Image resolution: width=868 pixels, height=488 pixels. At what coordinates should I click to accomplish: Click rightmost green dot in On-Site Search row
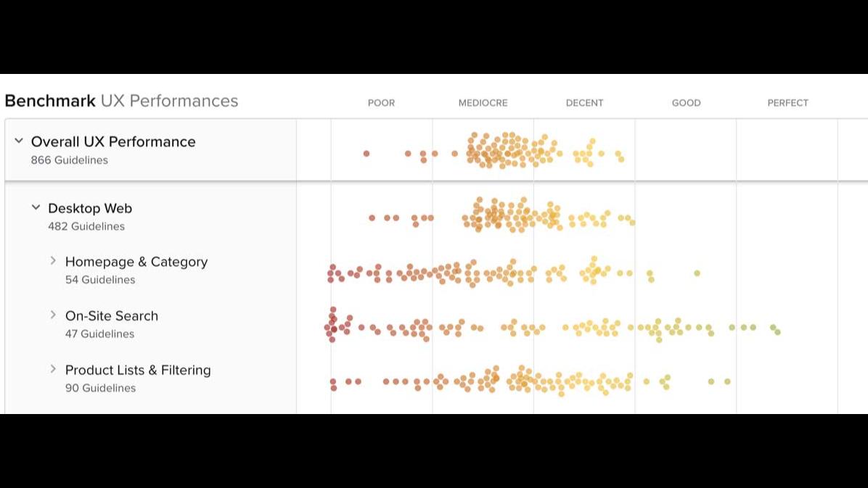coord(777,332)
